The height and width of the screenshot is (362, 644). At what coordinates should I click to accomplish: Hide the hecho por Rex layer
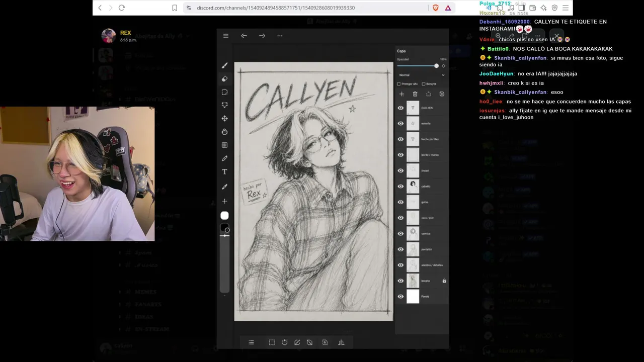coord(400,139)
